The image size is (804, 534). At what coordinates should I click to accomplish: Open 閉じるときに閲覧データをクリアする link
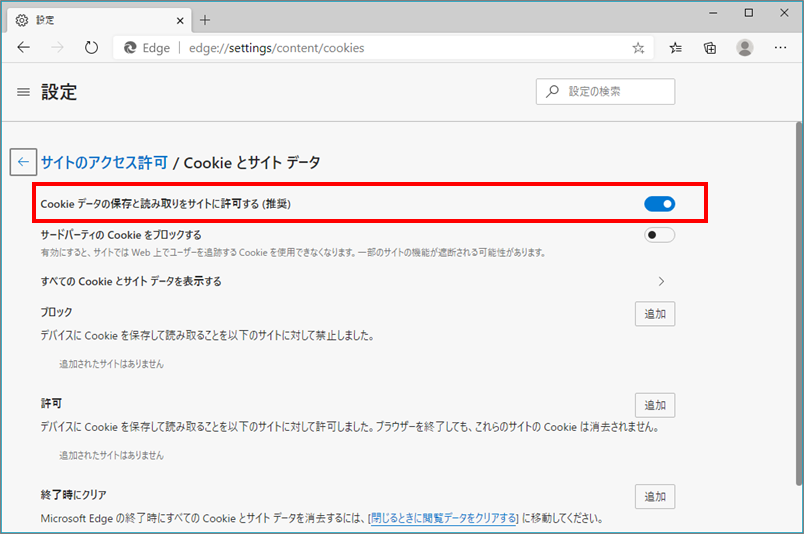click(444, 518)
